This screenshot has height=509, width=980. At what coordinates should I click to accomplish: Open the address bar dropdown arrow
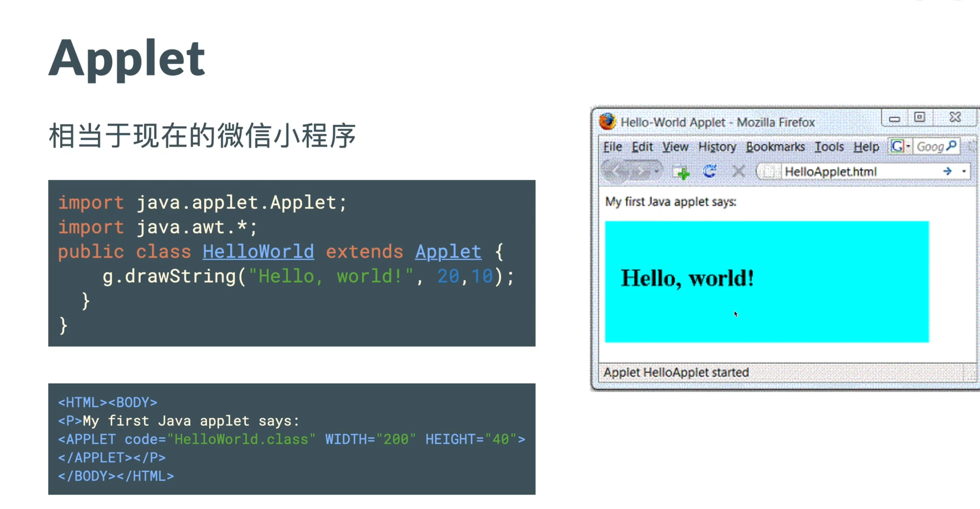pos(964,171)
